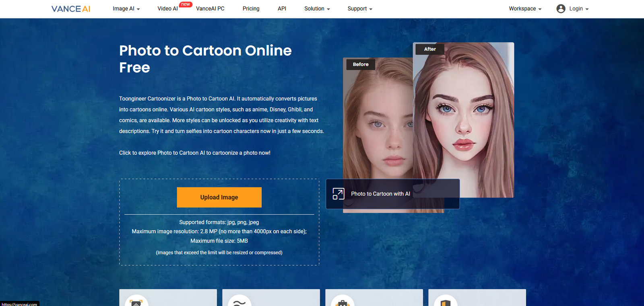Click the orange-black icon on fourth card
Screen dimensions: 644x306
pyautogui.click(x=446, y=302)
